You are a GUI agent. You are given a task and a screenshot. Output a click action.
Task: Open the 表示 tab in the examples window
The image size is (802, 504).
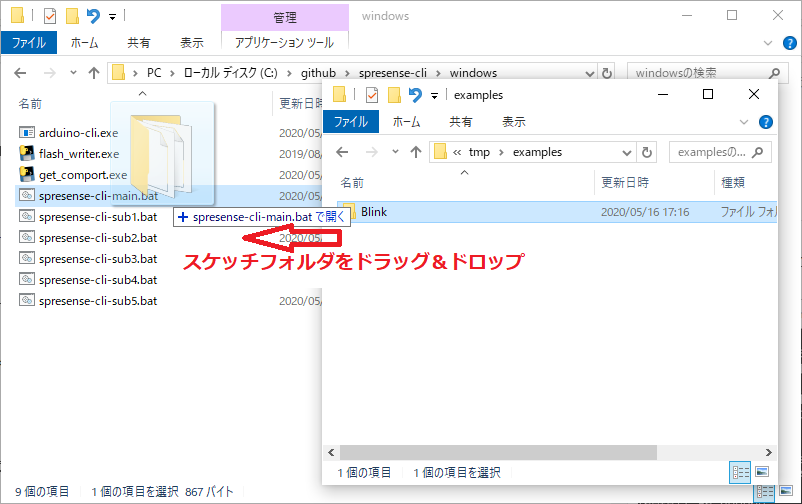tap(514, 122)
